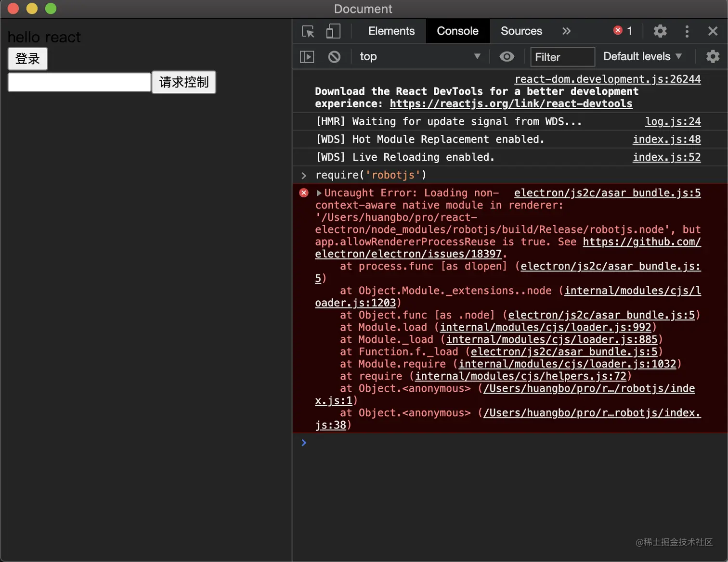Open internal/modules/cjs/loader.js:885 link
Screen dimensions: 728x562
(552, 339)
